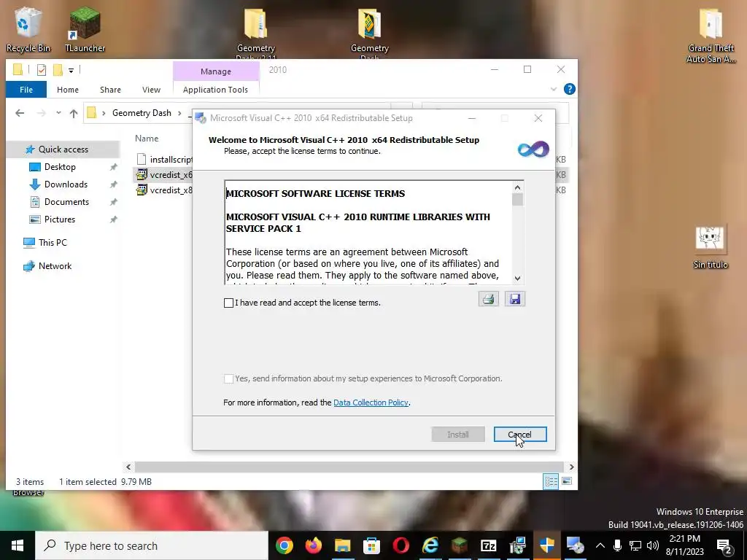Open Downloads in navigation pane
Screen dimensions: 747x560
point(66,184)
